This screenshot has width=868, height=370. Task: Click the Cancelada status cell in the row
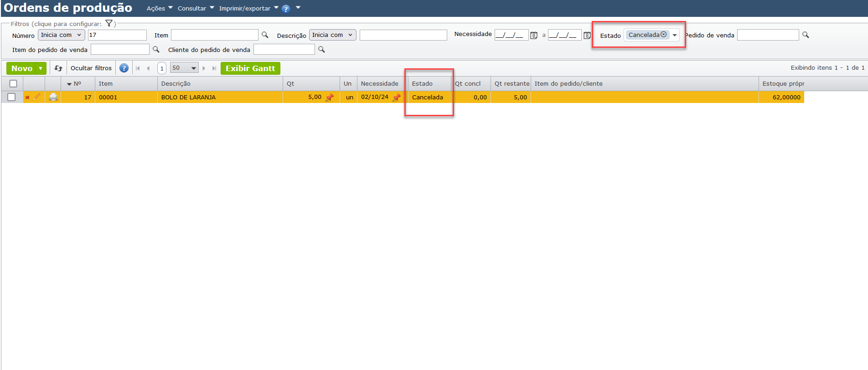[x=429, y=97]
